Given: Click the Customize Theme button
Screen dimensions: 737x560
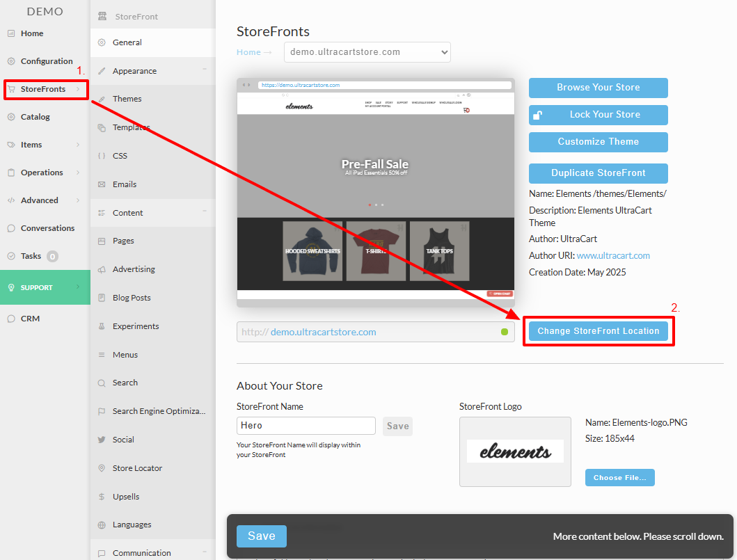Looking at the screenshot, I should [598, 142].
